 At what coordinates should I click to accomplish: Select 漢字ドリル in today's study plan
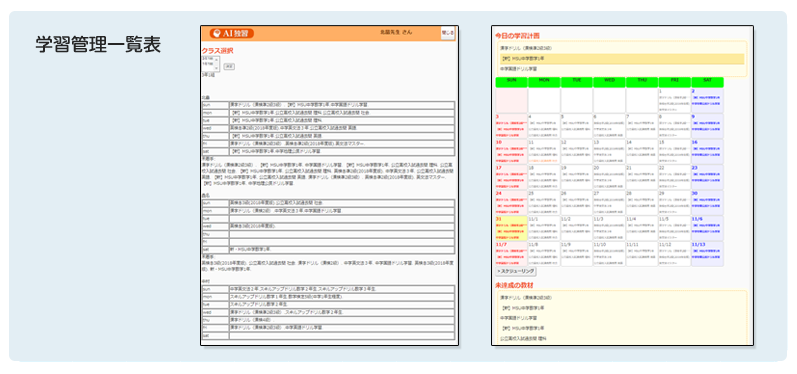pos(526,48)
